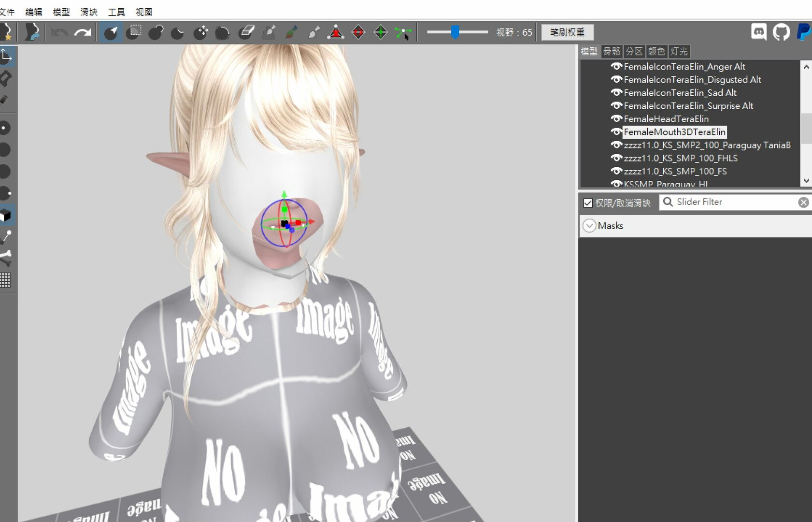Select the white alpha brush tool
The image size is (812, 522).
[x=314, y=32]
